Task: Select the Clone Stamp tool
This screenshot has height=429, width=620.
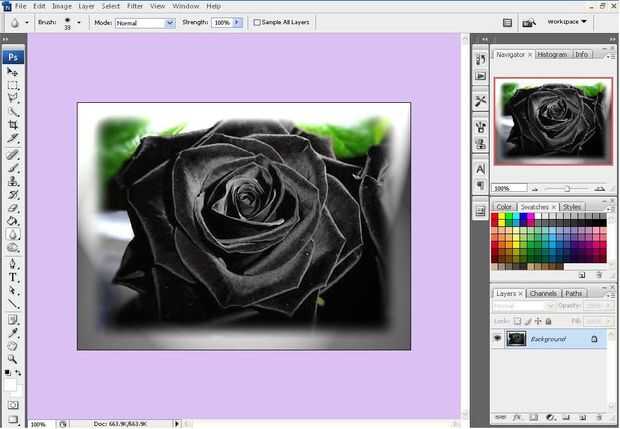Action: tap(12, 181)
